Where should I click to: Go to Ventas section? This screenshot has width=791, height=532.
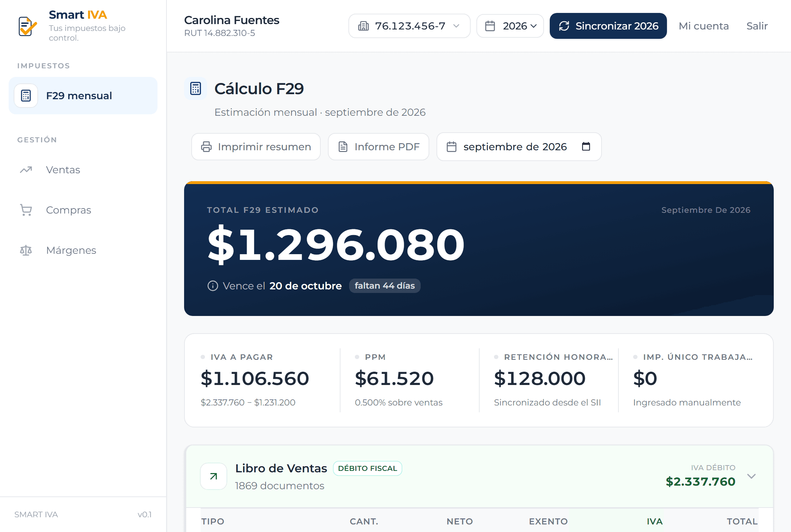coord(63,170)
